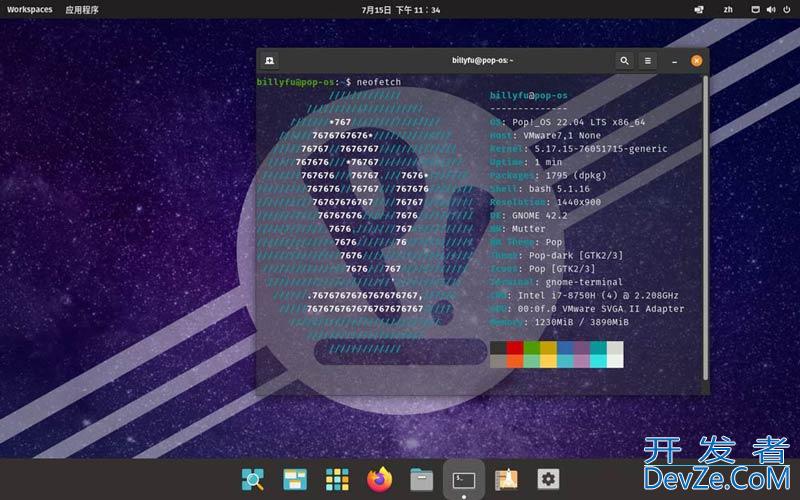800x500 pixels.
Task: Click the resolution value 1440x900
Action: (x=579, y=202)
